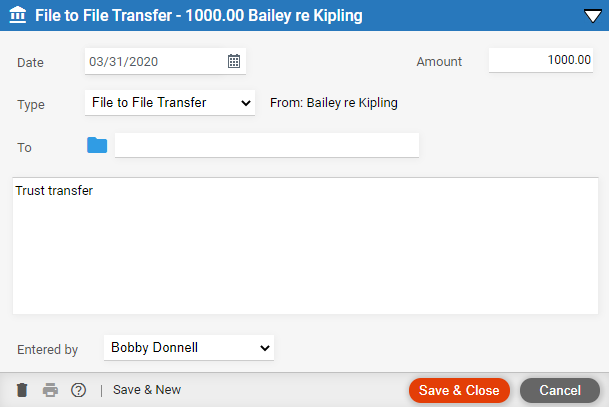Open help via the question mark icon
609x407 pixels.
tap(78, 390)
